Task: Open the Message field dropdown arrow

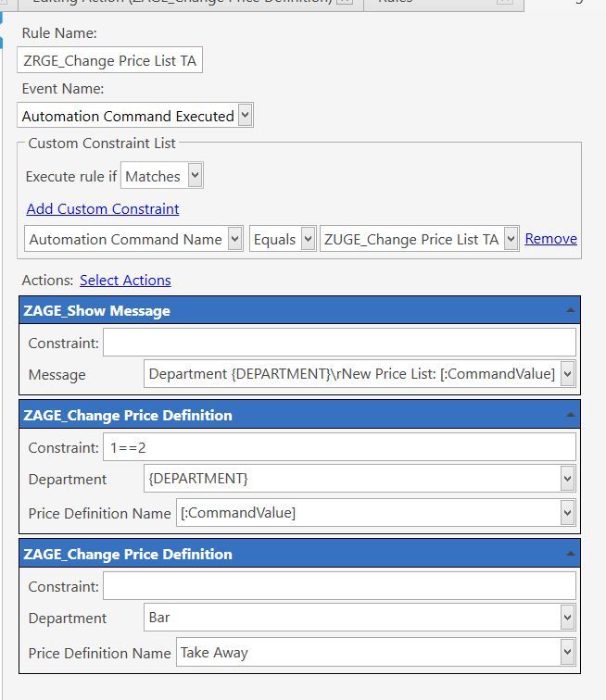Action: tap(568, 374)
